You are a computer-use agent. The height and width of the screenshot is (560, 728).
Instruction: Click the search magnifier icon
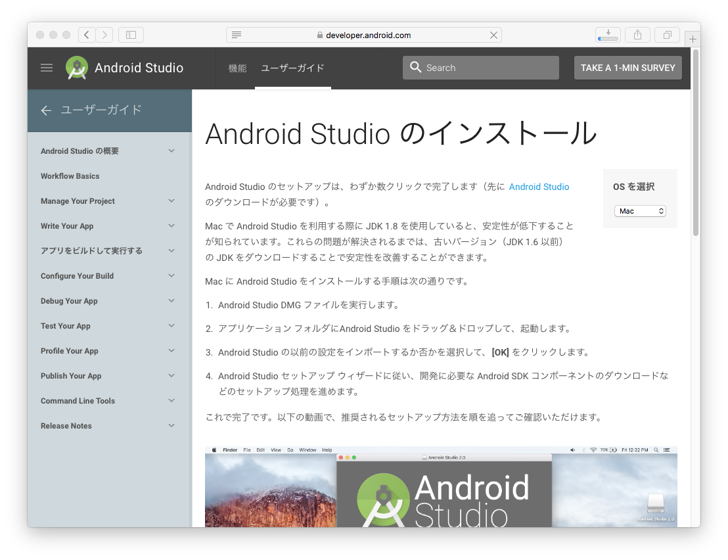tap(415, 67)
